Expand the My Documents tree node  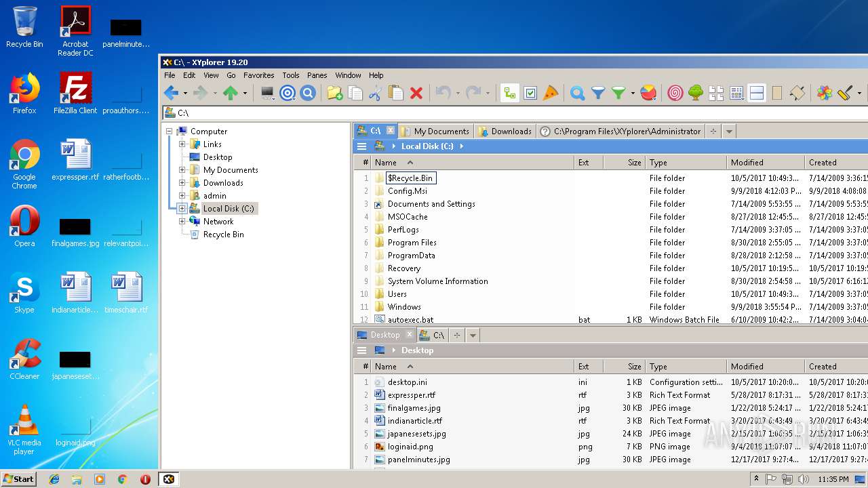182,170
